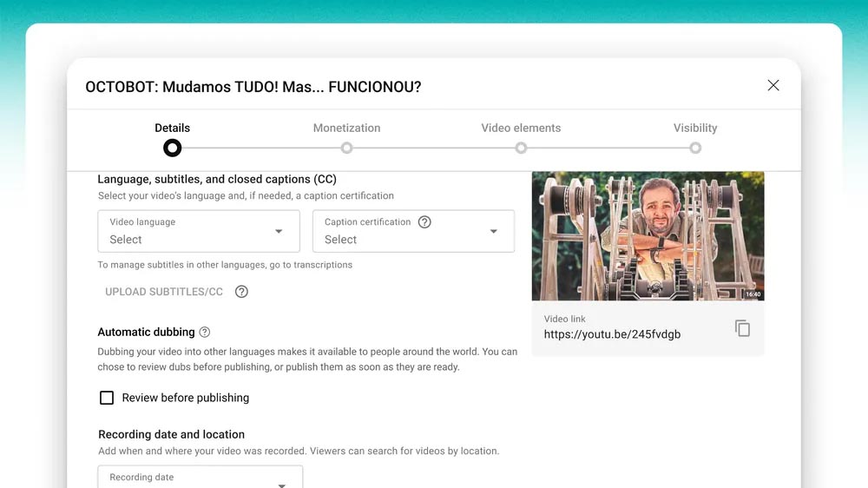868x488 pixels.
Task: Go to the Details step
Action: tap(172, 128)
